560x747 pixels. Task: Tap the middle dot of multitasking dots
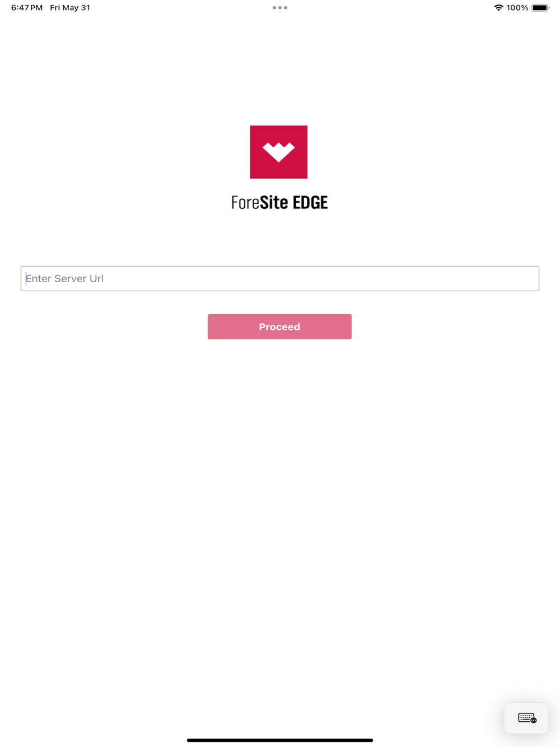click(x=280, y=8)
